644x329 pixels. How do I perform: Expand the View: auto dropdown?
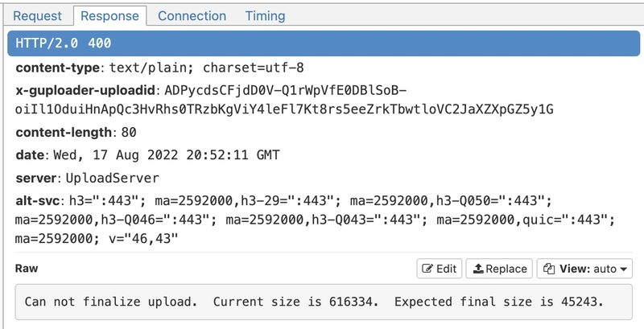(x=584, y=269)
